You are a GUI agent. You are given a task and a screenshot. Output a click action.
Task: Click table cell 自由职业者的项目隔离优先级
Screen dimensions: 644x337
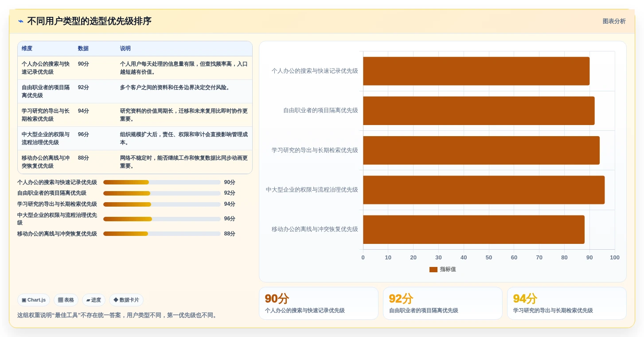click(x=46, y=91)
